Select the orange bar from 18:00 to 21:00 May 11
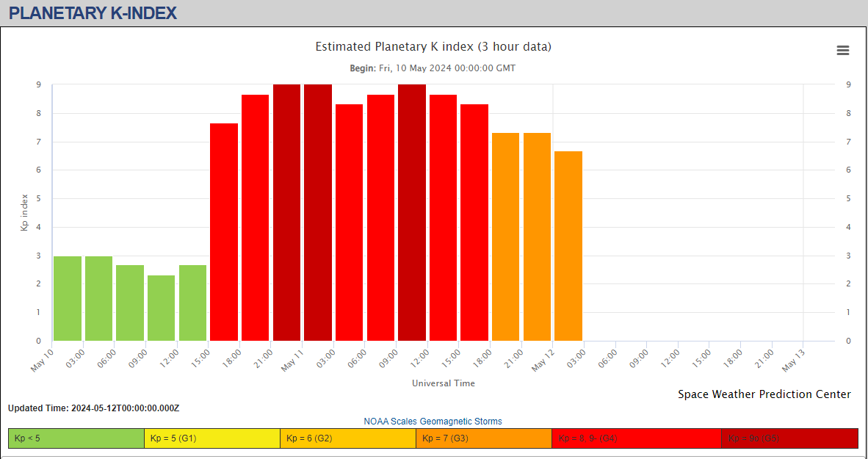The image size is (868, 459). click(x=506, y=237)
